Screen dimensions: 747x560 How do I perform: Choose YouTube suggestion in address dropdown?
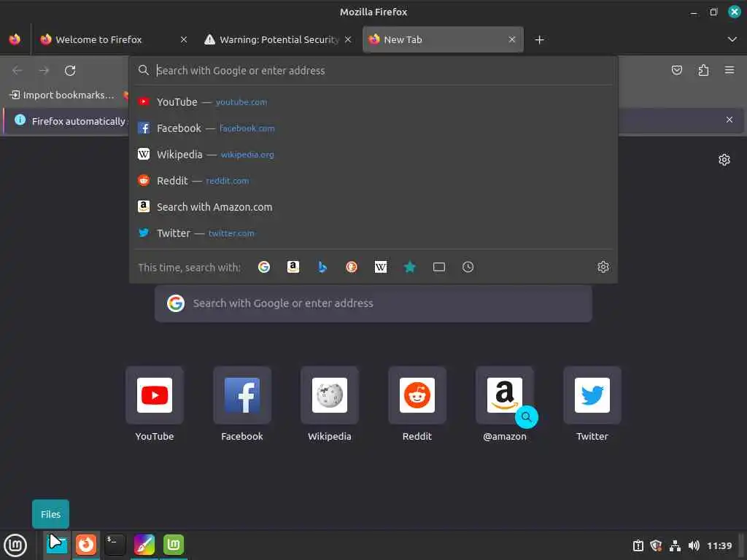pos(373,102)
